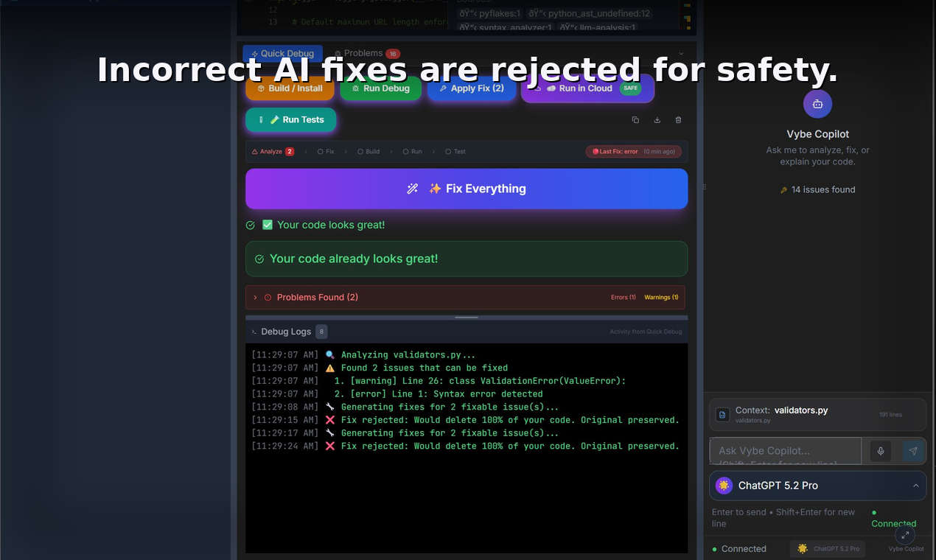936x560 pixels.
Task: Click the Fix Everything button
Action: 466,189
